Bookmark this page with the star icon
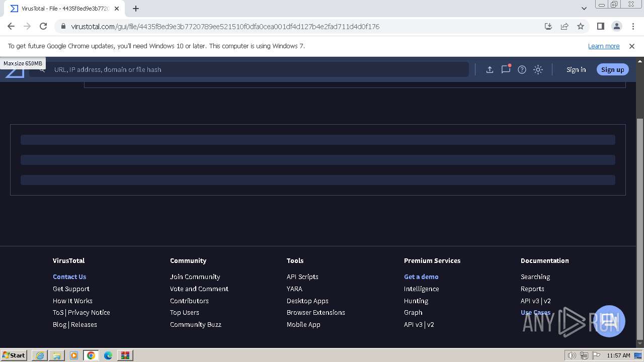 [x=581, y=26]
